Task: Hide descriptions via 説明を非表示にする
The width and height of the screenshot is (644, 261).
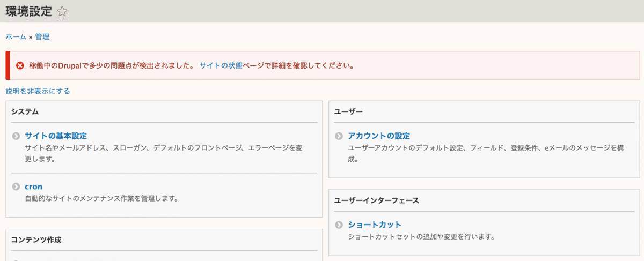Action: 38,91
